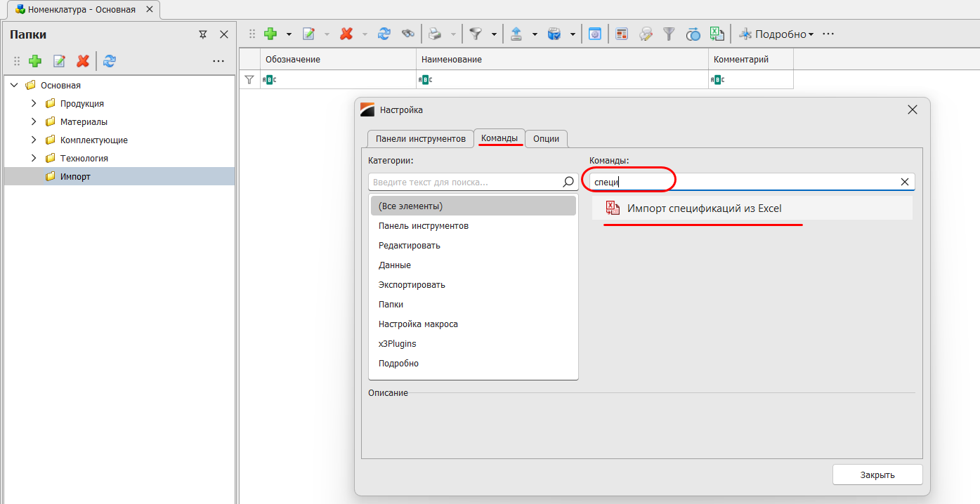Click the Excel import icon in the main toolbar
This screenshot has width=980, height=504.
coord(716,34)
